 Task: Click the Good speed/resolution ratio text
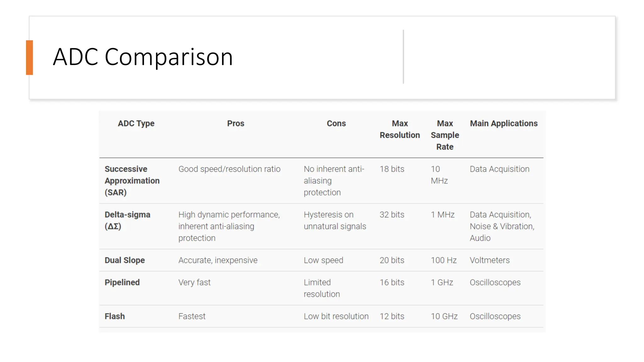(x=229, y=169)
